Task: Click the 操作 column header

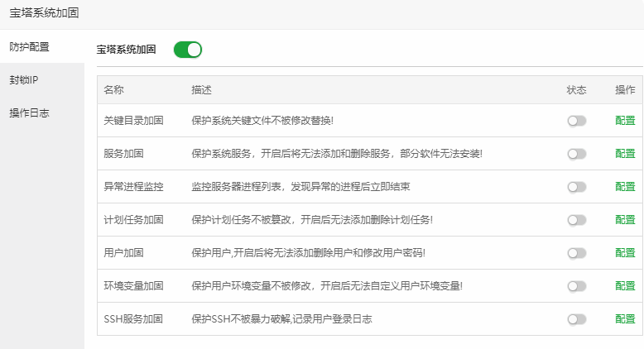Action: pyautogui.click(x=625, y=90)
